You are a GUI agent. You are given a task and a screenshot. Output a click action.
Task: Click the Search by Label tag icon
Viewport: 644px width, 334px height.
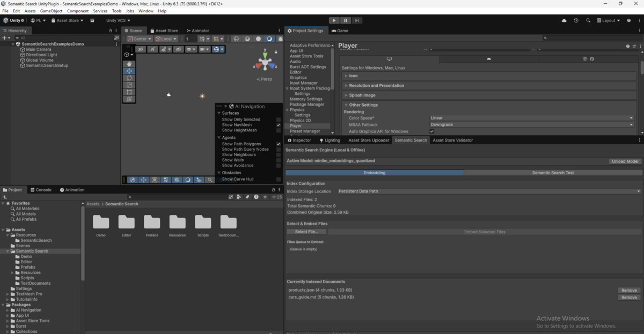(x=247, y=197)
